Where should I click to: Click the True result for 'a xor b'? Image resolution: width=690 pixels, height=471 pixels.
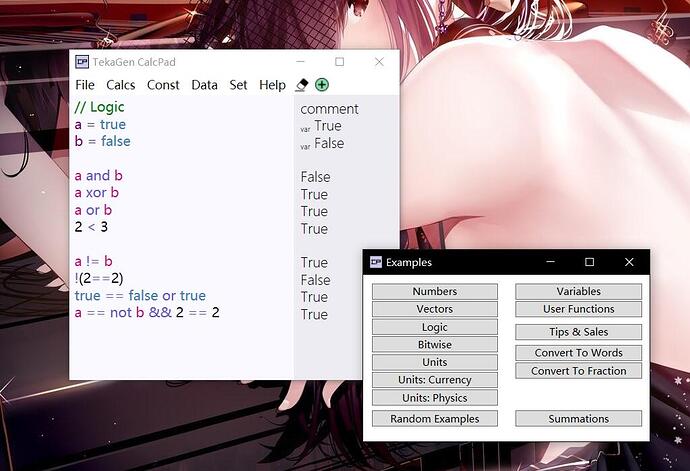(314, 195)
